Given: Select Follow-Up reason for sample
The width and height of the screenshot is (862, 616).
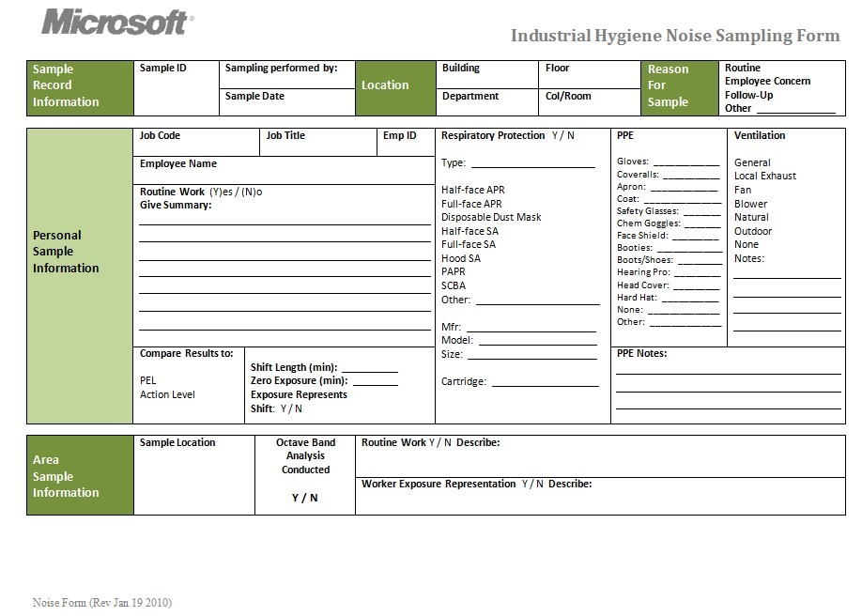Looking at the screenshot, I should [x=748, y=95].
